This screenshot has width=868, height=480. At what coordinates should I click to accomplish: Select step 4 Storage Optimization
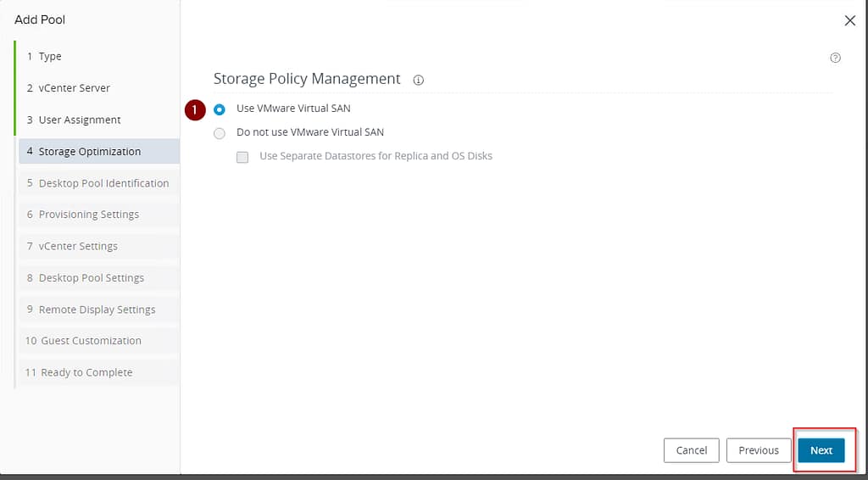(x=89, y=152)
